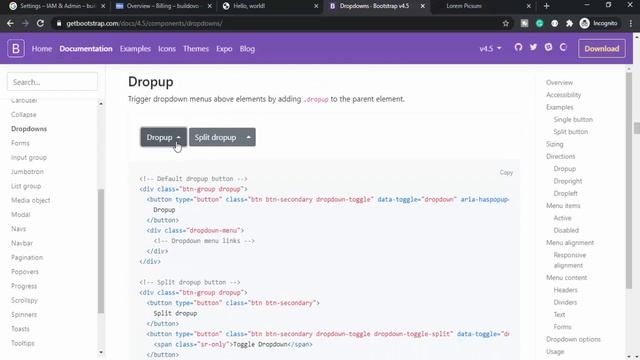Click the browser back arrow

tap(10, 23)
